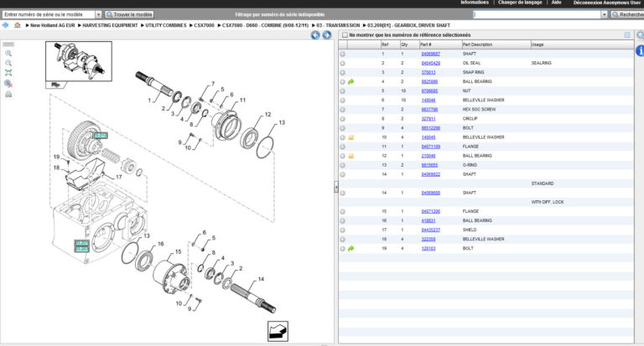644x346 pixels.
Task: Go to the next illustration page
Action: [327, 35]
